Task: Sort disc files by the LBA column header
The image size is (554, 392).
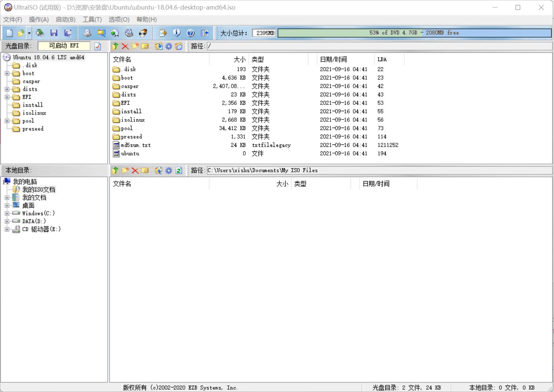Action: coord(389,59)
